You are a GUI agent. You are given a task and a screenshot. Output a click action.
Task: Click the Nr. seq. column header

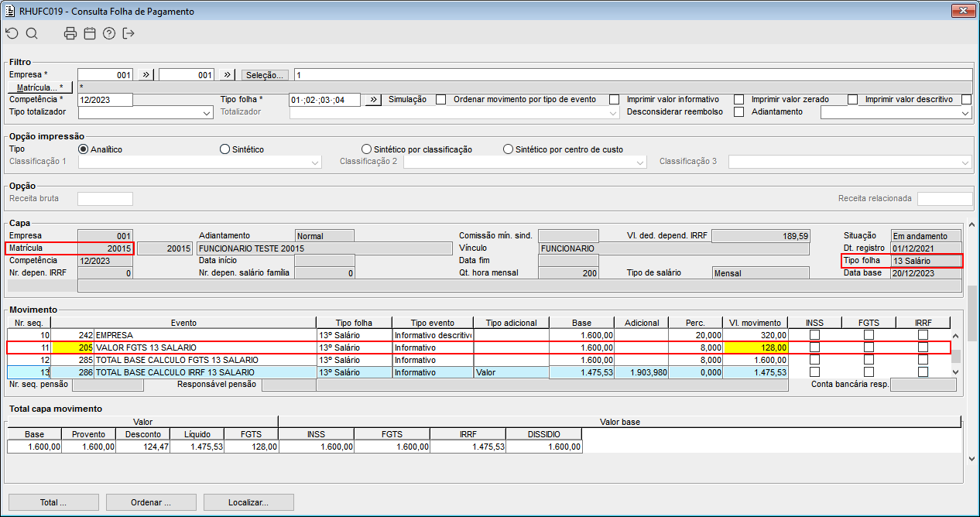(29, 323)
